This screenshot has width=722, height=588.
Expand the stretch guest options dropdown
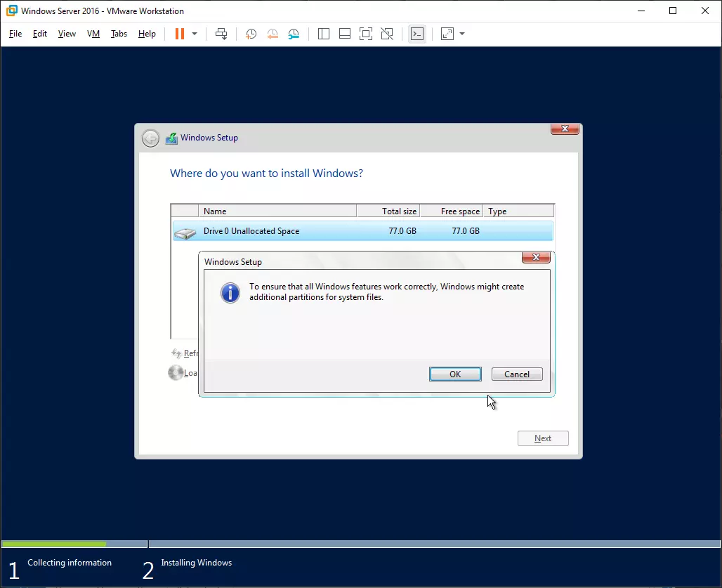[462, 34]
